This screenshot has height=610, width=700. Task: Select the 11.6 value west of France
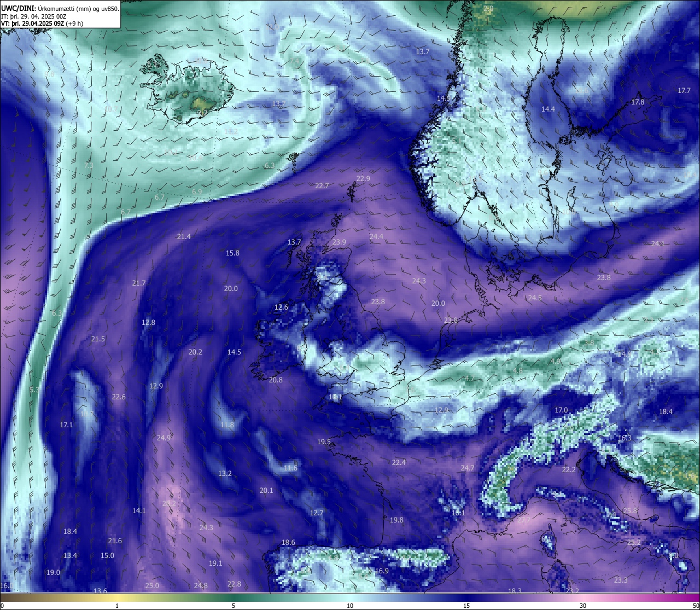coord(290,468)
